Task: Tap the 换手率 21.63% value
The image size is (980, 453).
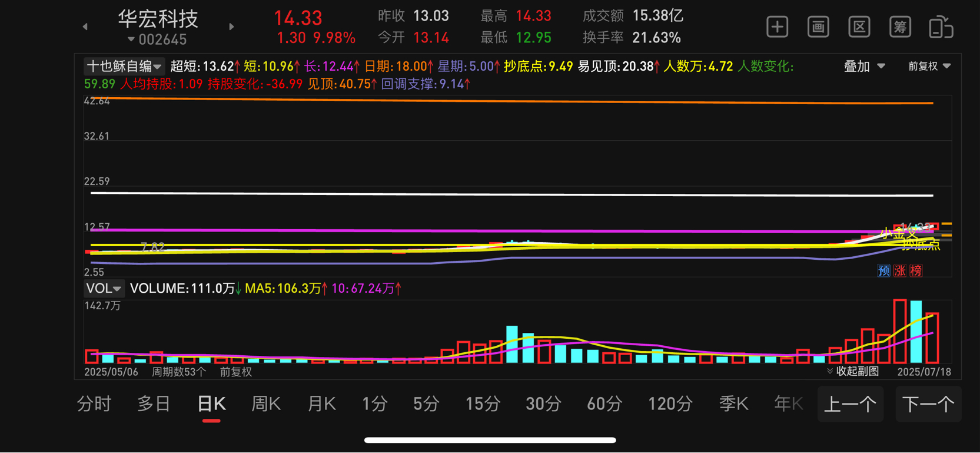Action: [656, 38]
